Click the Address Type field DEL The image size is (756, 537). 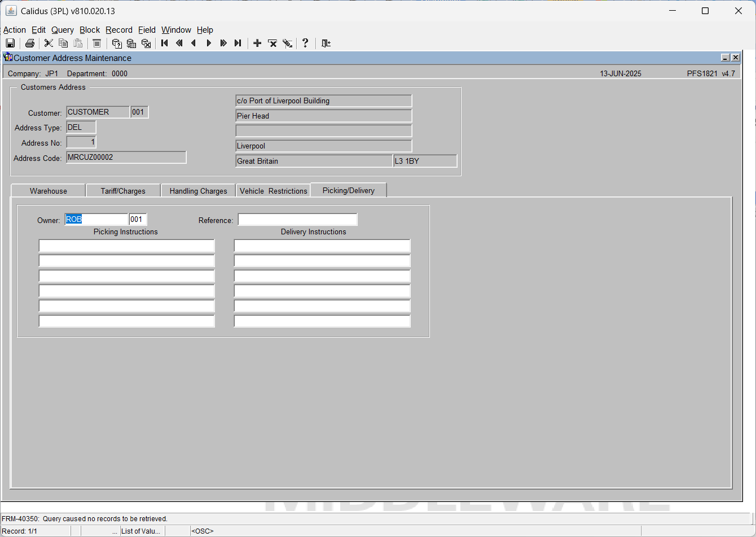[x=81, y=127]
